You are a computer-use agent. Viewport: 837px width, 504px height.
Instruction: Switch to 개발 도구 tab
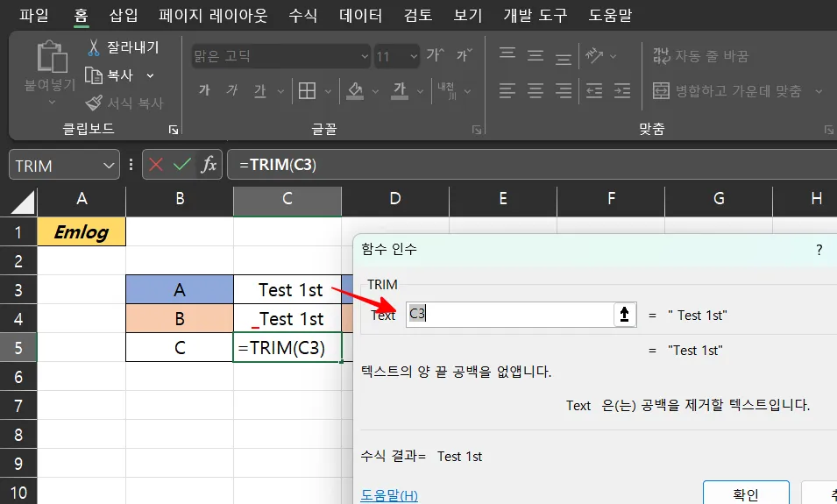click(x=536, y=15)
